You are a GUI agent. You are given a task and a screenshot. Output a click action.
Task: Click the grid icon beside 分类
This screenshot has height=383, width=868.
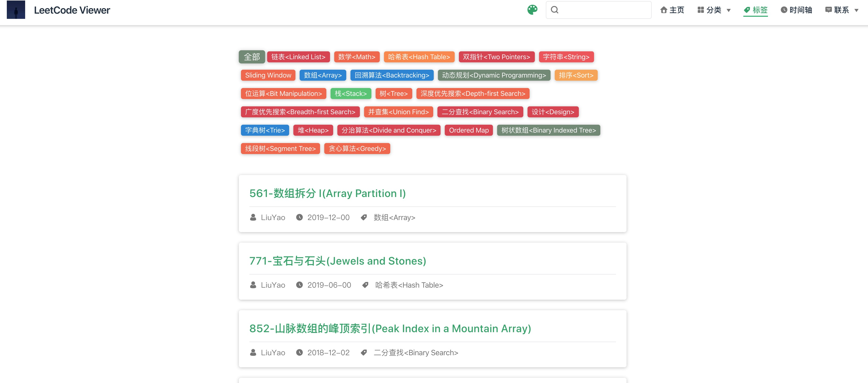click(x=701, y=10)
